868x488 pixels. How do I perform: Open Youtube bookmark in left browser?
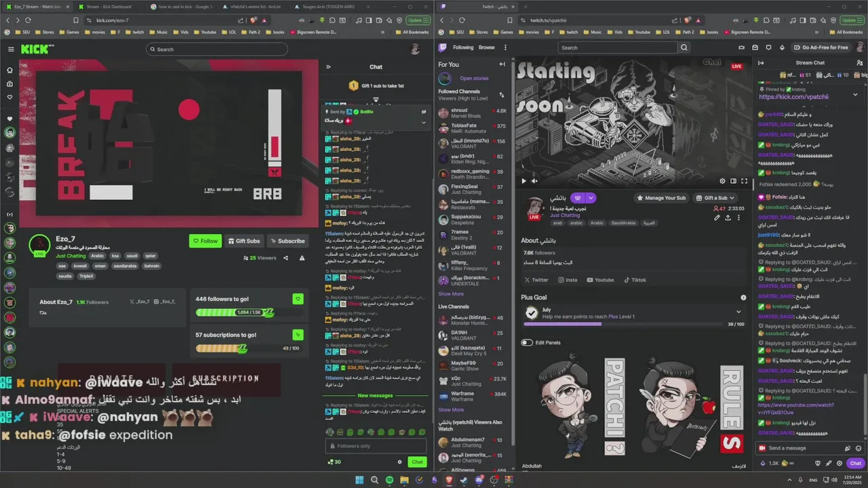[204, 32]
